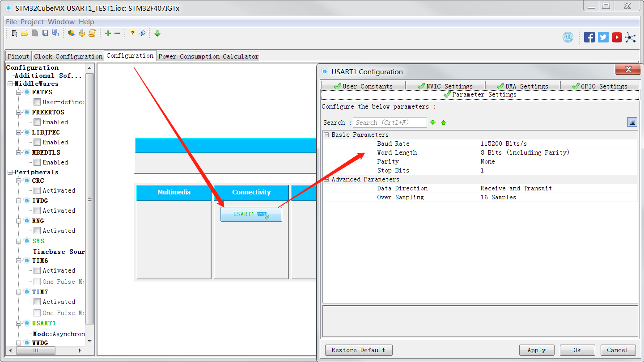
Task: Open the GPIO Settings tab
Action: point(600,86)
